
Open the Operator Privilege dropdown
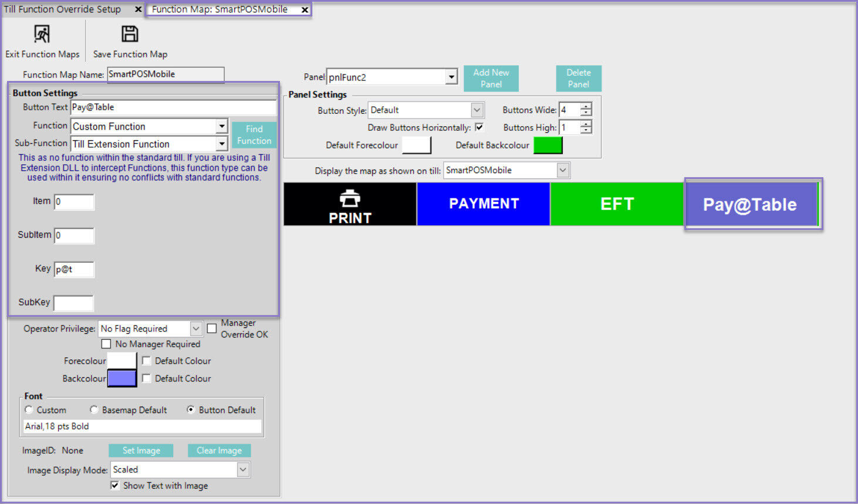(196, 329)
